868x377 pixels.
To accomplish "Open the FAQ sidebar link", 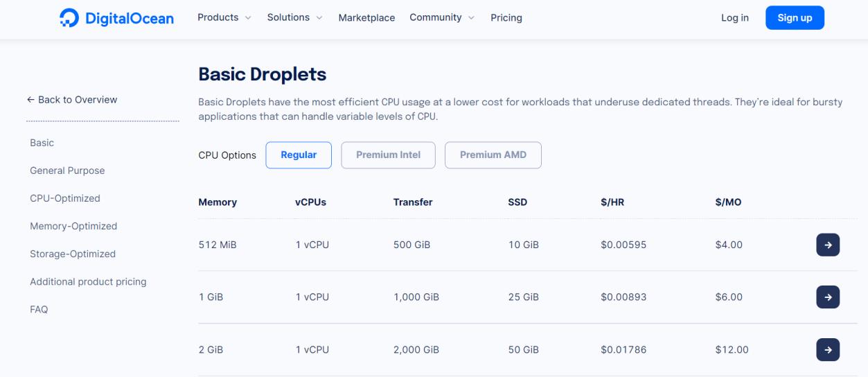I will pyautogui.click(x=39, y=310).
